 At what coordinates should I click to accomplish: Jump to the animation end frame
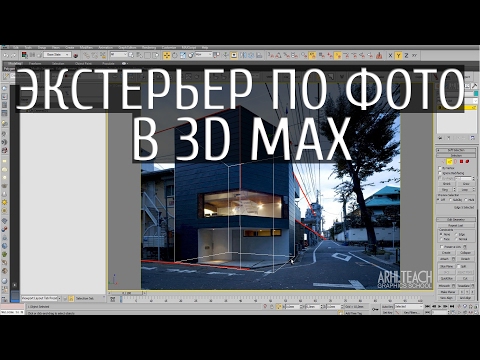pos(452,306)
